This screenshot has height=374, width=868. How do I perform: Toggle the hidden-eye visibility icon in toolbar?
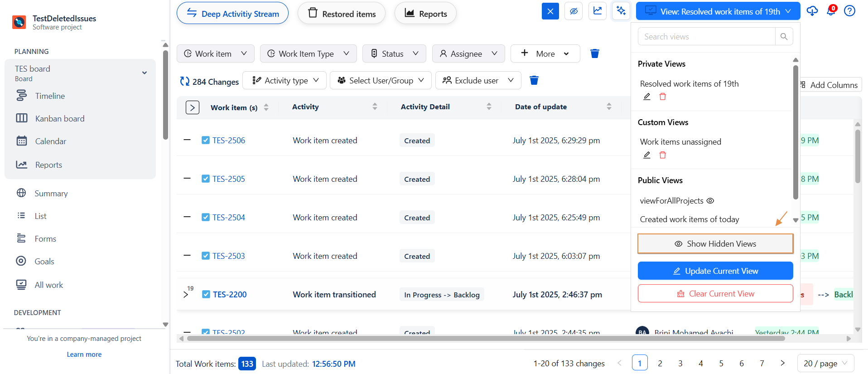point(574,11)
